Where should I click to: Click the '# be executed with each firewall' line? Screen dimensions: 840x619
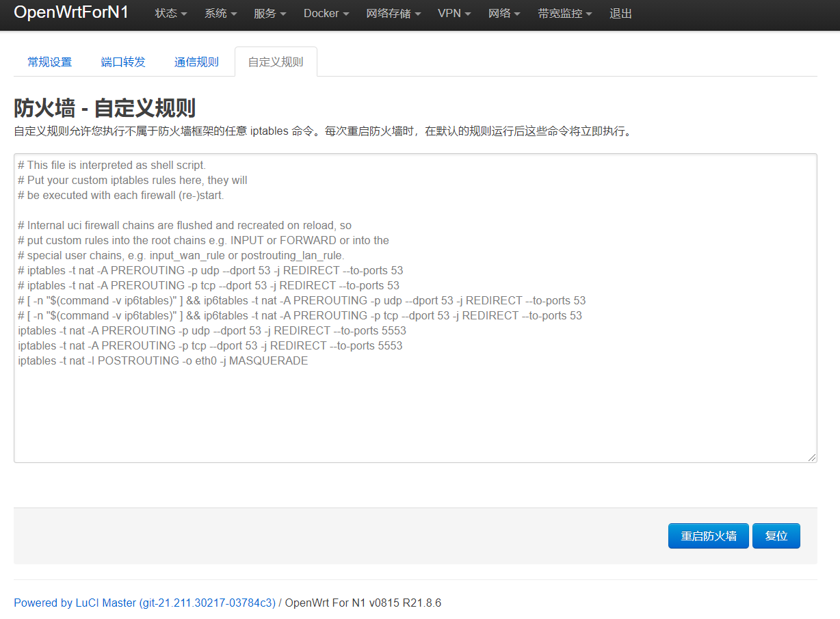(x=120, y=195)
